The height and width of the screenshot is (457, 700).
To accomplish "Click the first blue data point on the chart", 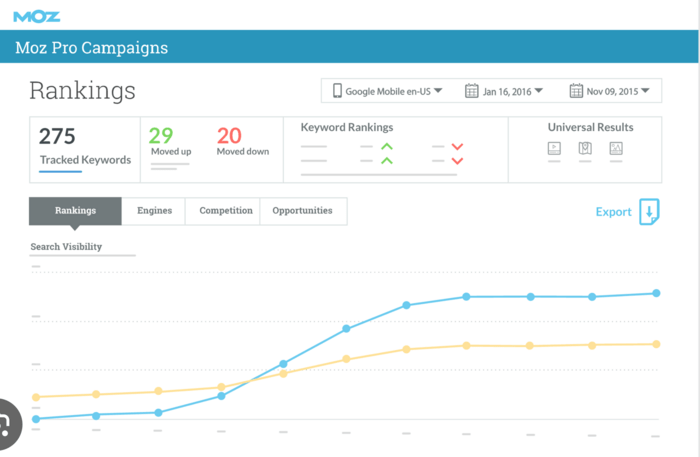I will (x=36, y=419).
